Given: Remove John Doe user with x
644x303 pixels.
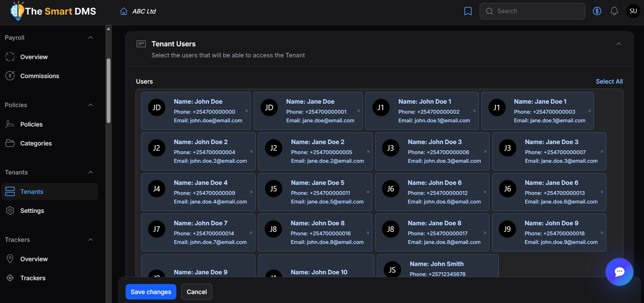Looking at the screenshot, I should (246, 111).
